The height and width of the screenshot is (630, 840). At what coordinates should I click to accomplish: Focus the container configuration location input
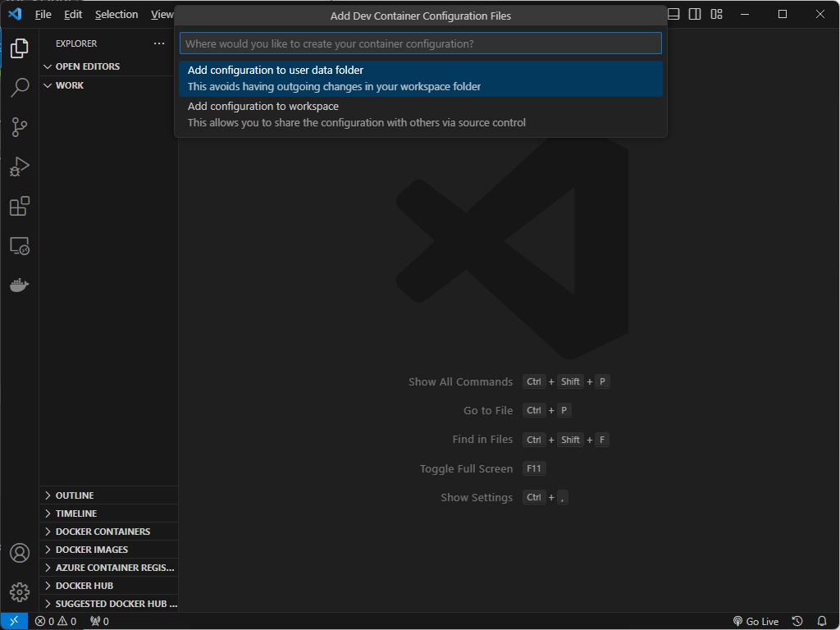click(x=421, y=43)
